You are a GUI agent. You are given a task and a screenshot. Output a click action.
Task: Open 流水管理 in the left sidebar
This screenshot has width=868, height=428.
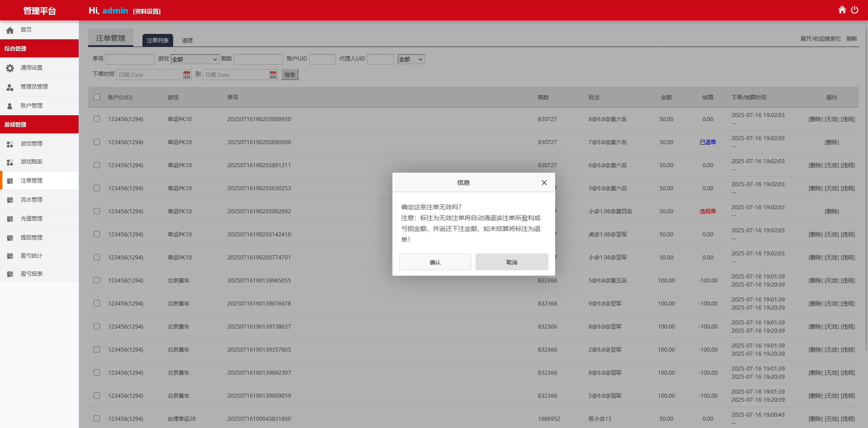31,199
